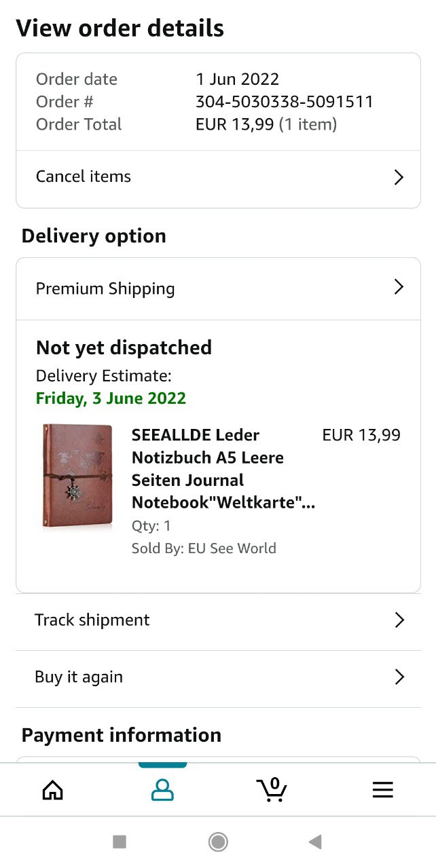436x868 pixels.
Task: Open the account profile icon
Action: (162, 790)
